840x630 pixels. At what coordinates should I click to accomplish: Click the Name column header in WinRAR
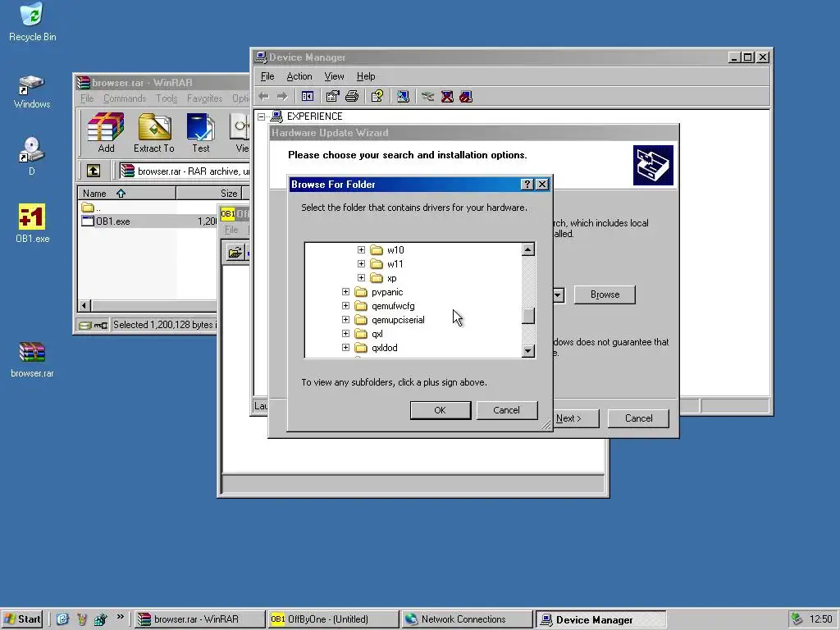(127, 194)
